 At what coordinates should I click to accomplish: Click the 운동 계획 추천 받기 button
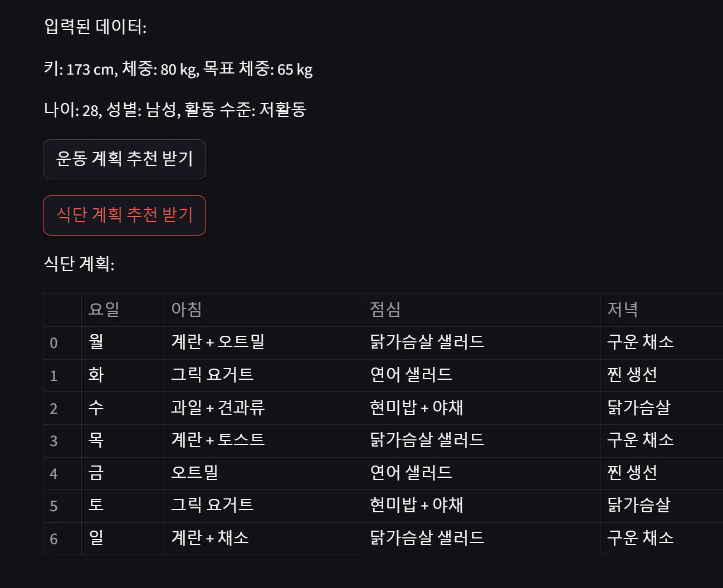pyautogui.click(x=124, y=159)
